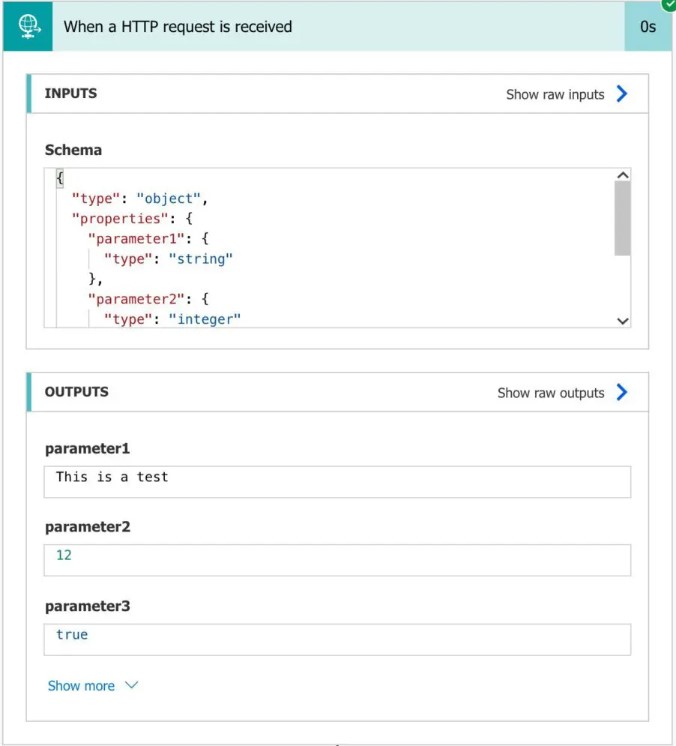Click the green success checkmark badge
This screenshot has width=676, height=746.
click(667, 5)
